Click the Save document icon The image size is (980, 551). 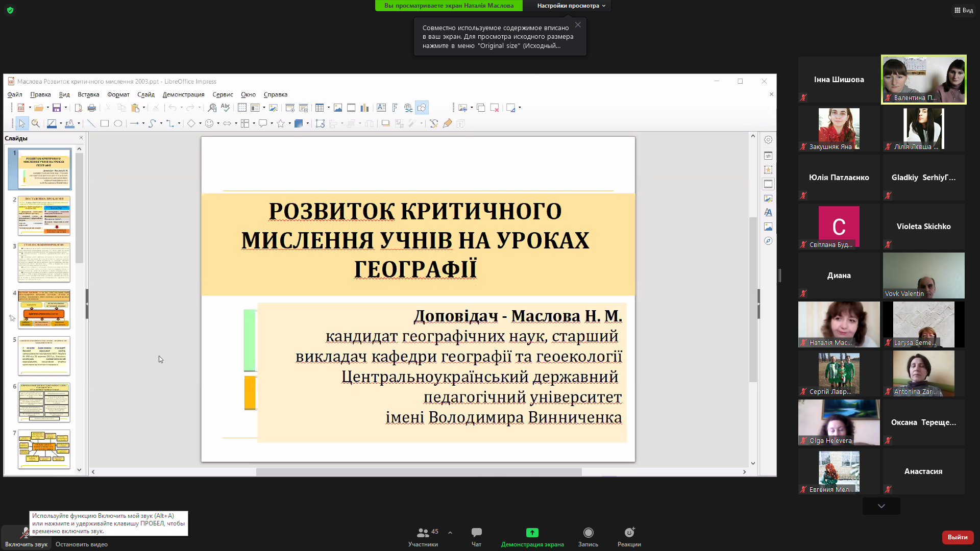[57, 108]
